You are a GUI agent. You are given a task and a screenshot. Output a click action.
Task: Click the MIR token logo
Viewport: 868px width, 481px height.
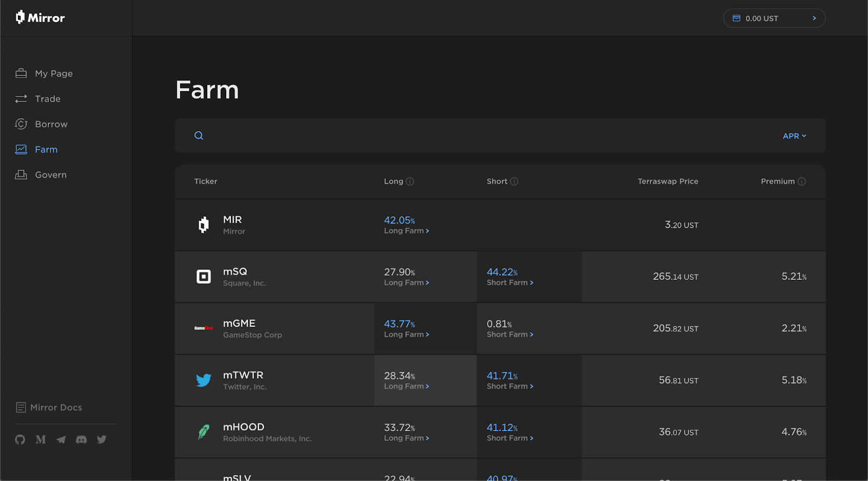click(203, 225)
